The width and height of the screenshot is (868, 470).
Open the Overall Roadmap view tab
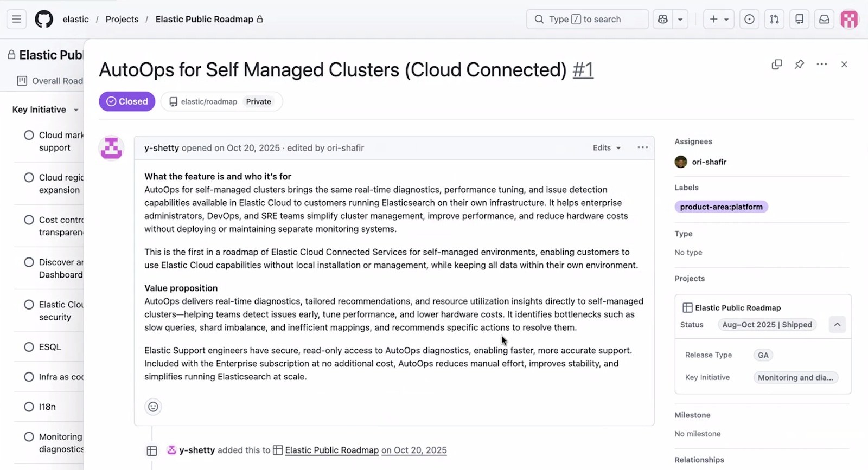[x=51, y=81]
